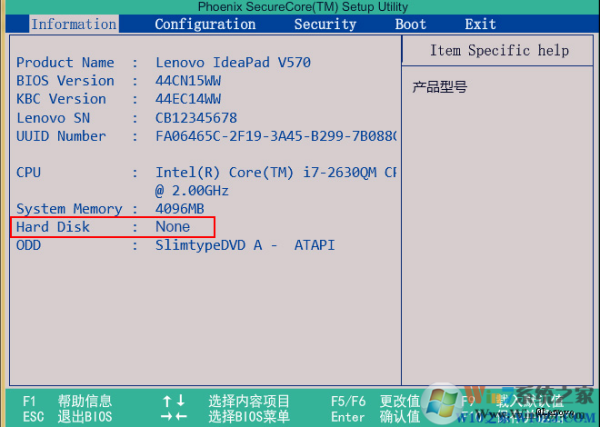Click the 选择BIOS菜单 hint

pos(249,417)
